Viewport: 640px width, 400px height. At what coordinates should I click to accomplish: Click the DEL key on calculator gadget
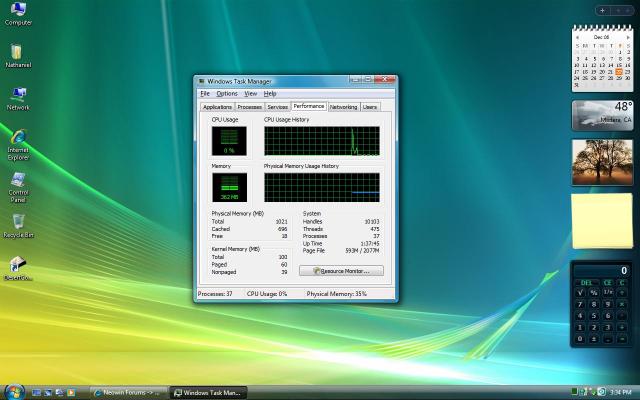click(x=586, y=282)
